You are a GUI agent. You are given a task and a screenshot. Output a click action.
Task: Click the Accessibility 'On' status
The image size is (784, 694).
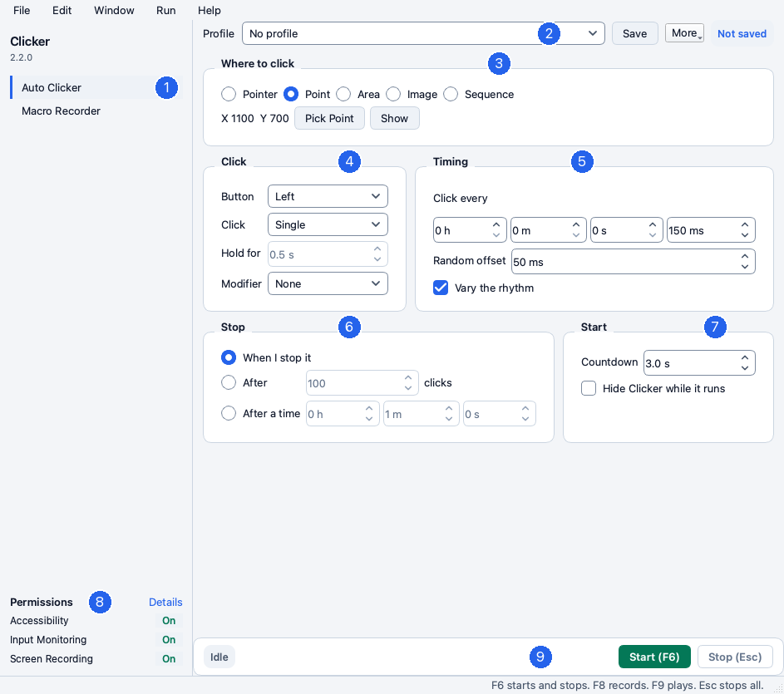[x=169, y=621]
